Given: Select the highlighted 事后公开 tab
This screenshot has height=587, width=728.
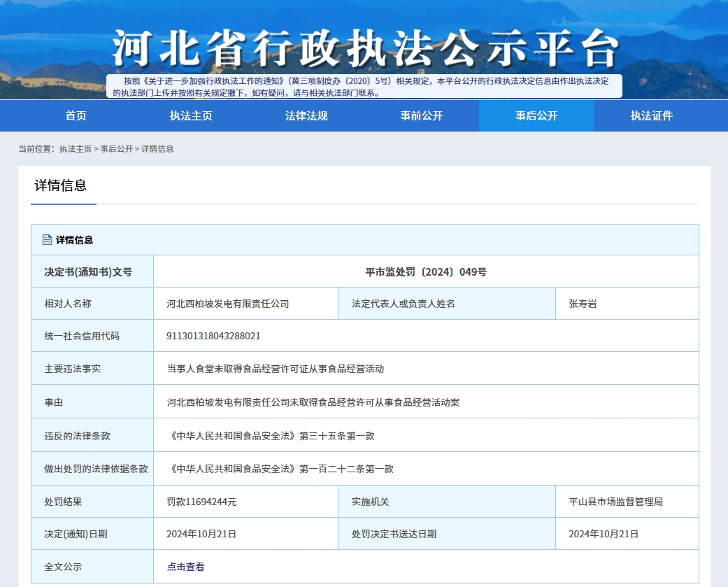Looking at the screenshot, I should [x=536, y=115].
